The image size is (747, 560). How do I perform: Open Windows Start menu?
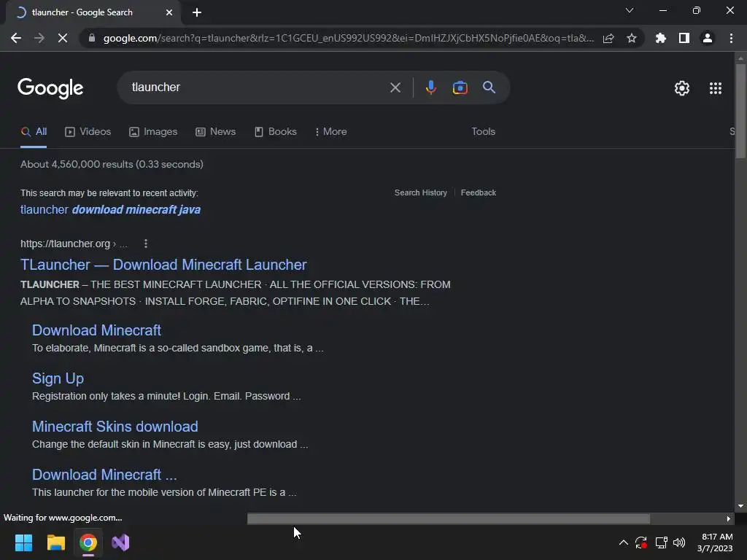pos(23,542)
